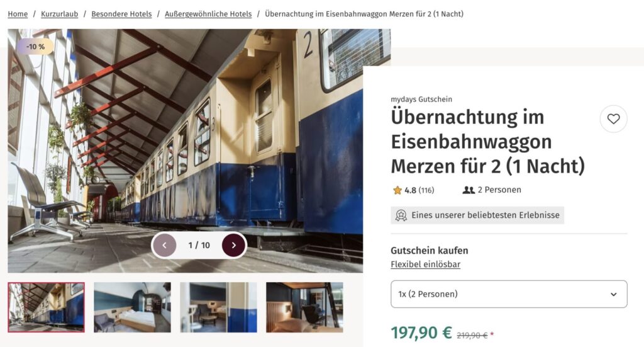Go to previous gallery image arrow

(x=165, y=245)
